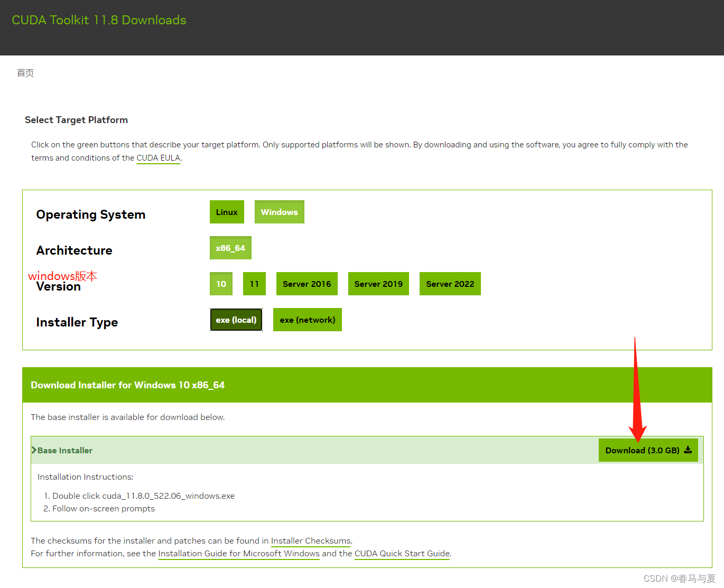Select the Linux operating system button

click(x=227, y=212)
